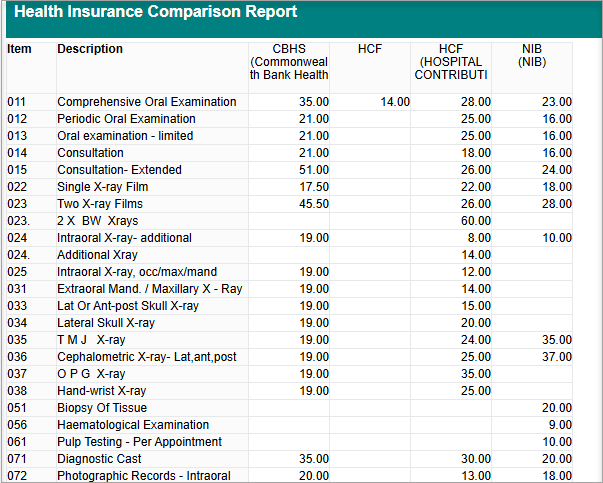Click Biopsy Of Tissue description

point(102,408)
